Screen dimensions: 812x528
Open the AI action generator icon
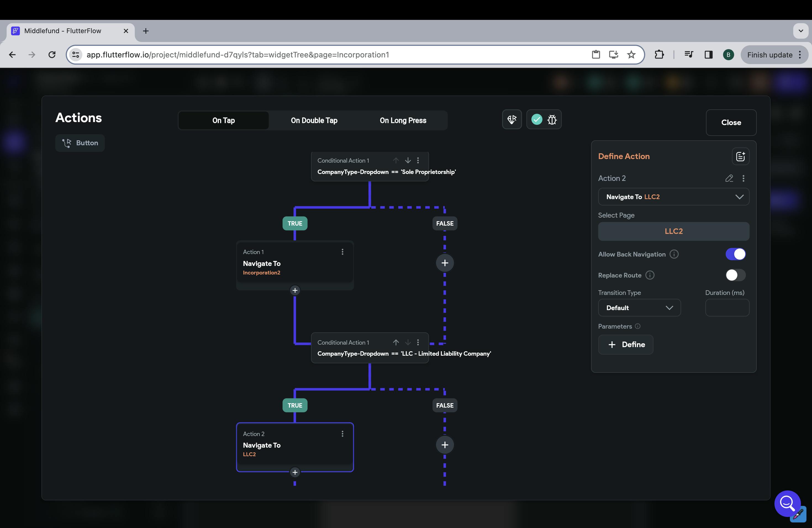point(512,119)
